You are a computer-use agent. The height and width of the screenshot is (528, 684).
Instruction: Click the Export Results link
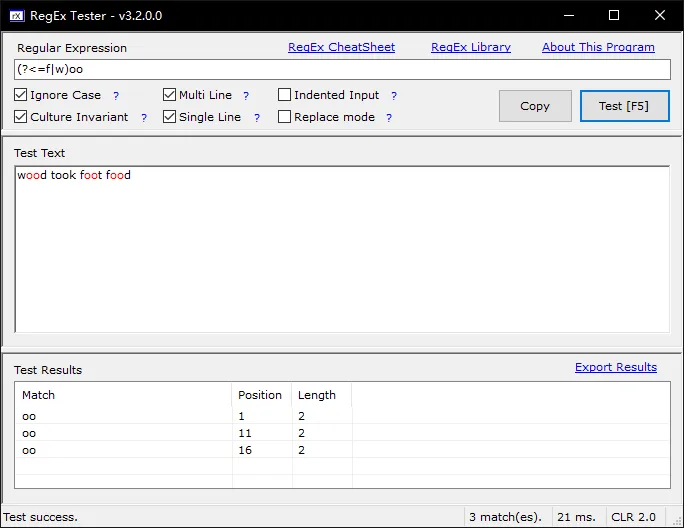tap(616, 367)
